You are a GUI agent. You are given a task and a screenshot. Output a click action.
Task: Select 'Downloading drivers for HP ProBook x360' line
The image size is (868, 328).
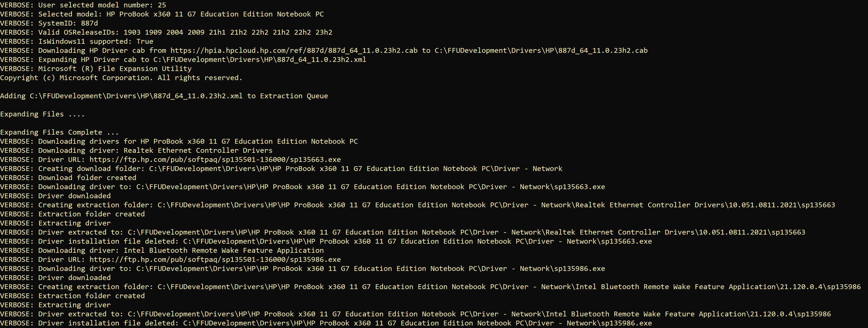pyautogui.click(x=179, y=141)
